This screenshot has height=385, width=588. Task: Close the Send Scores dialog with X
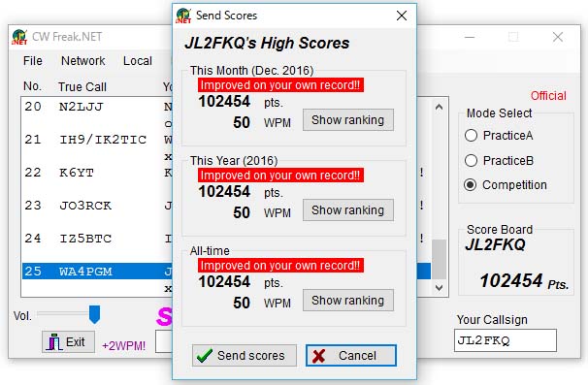pos(402,16)
